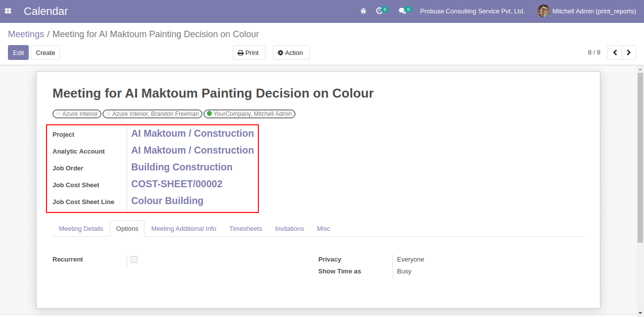Click the debug bug icon
Image resolution: width=644 pixels, height=317 pixels.
pyautogui.click(x=363, y=11)
